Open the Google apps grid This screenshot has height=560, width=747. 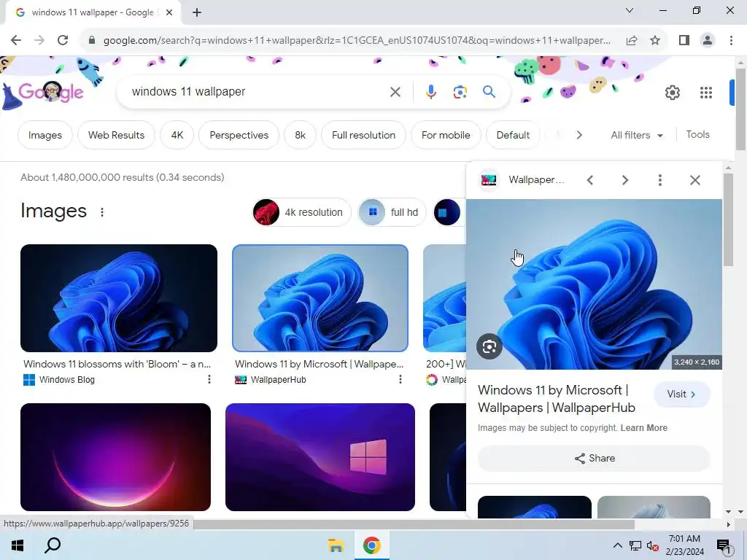[706, 93]
